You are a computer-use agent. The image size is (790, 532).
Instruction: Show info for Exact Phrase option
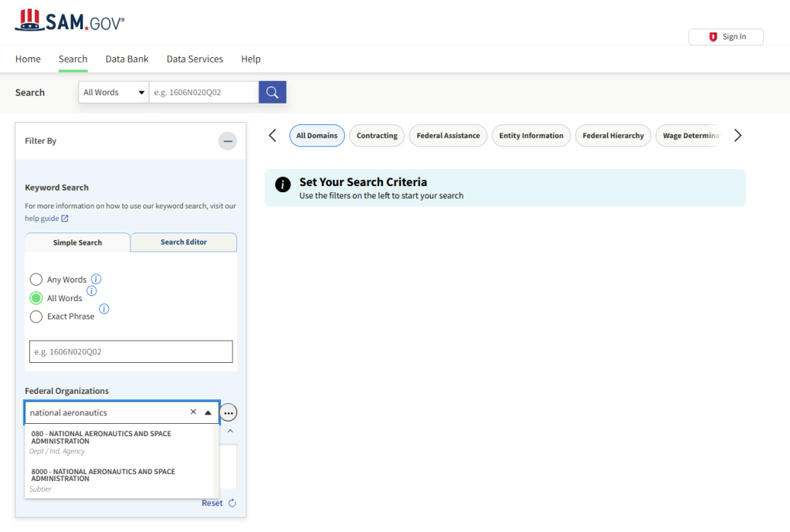tap(104, 309)
